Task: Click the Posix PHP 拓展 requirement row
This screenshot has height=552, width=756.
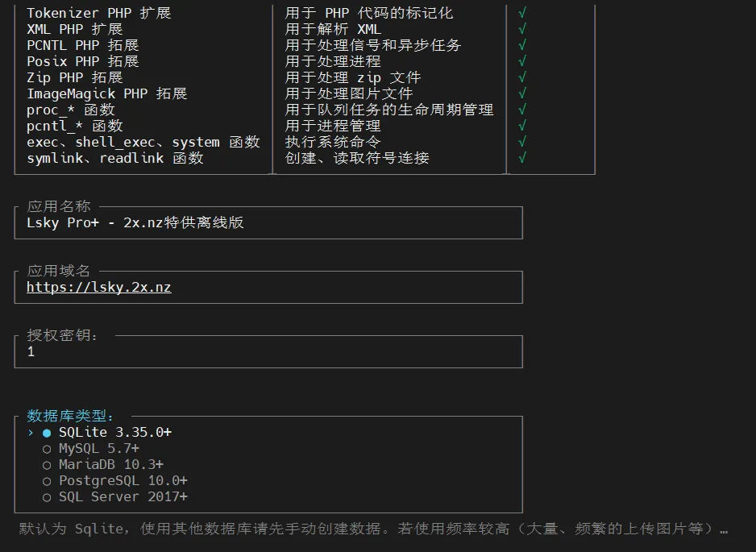Action: pyautogui.click(x=82, y=61)
